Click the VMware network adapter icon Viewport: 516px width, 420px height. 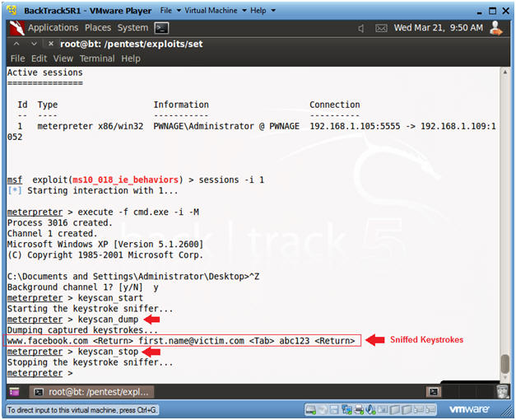[346, 409]
